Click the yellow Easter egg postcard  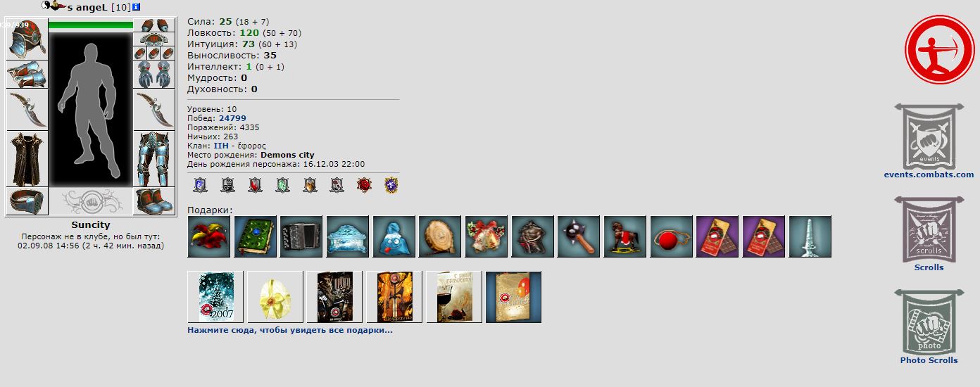pyautogui.click(x=275, y=297)
